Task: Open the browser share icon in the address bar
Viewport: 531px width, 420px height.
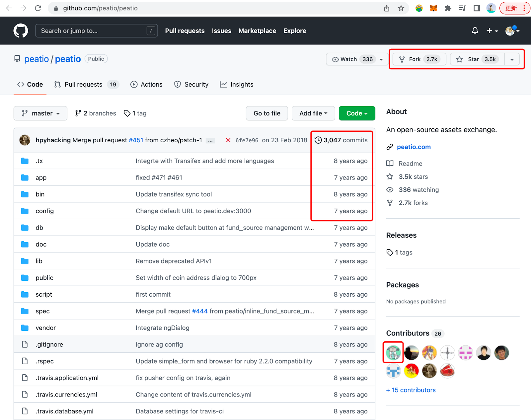Action: pos(387,8)
